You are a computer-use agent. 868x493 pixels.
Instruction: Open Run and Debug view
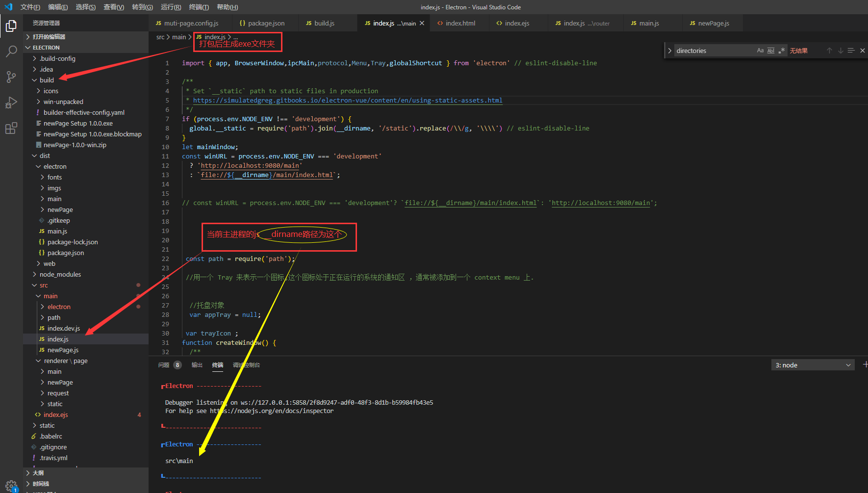(x=11, y=103)
